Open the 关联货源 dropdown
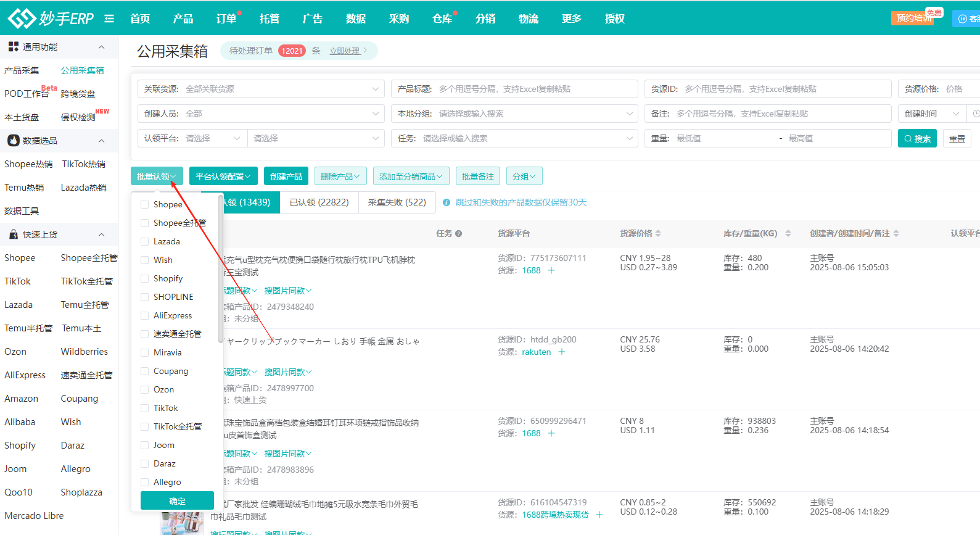 (261, 89)
